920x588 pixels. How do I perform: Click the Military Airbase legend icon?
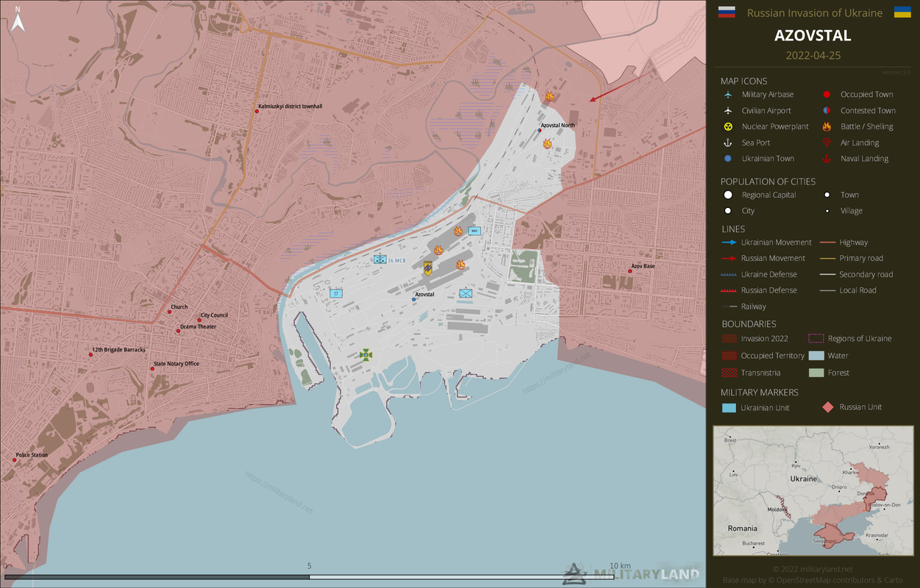[728, 95]
